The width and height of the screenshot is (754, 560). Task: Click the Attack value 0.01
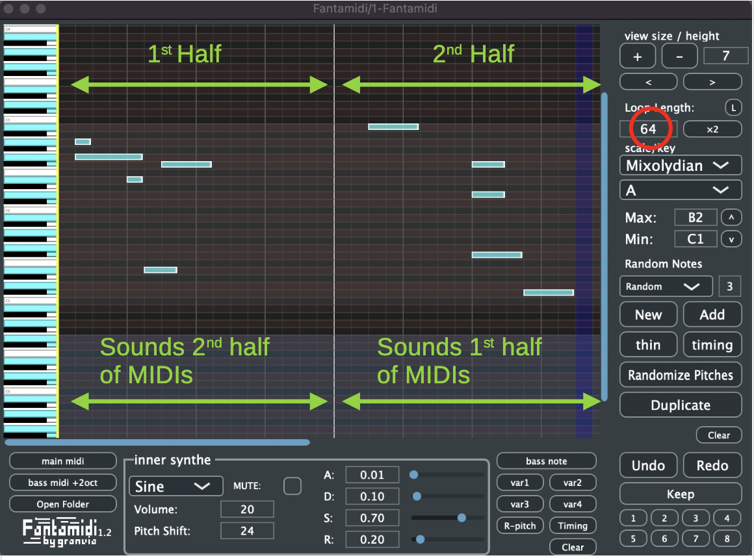point(372,475)
